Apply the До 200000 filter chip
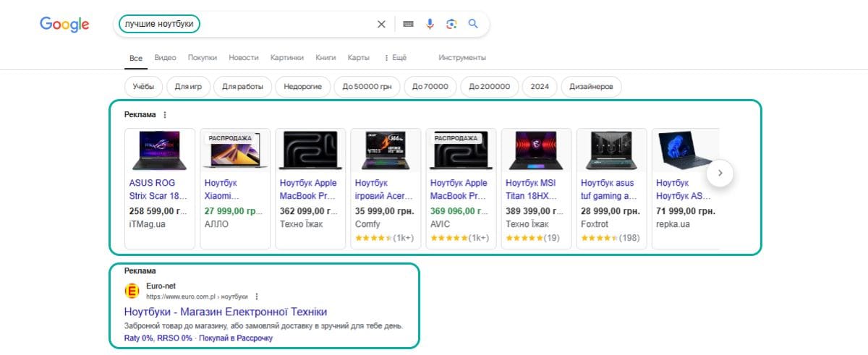Viewport: 868px width, 355px height. pos(489,87)
